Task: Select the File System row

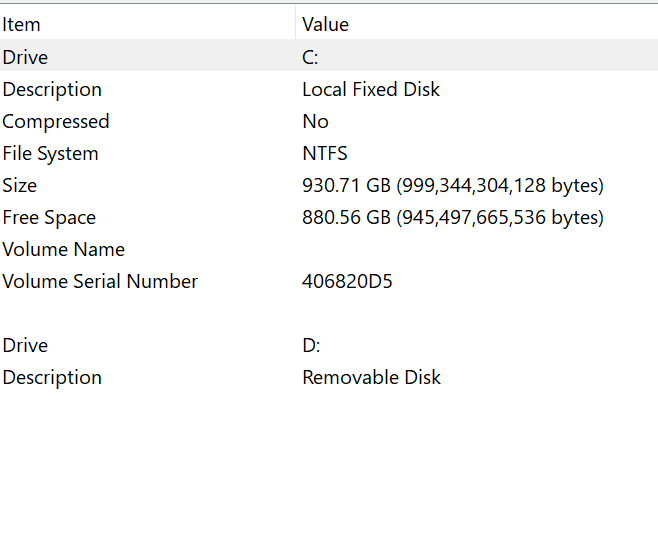Action: click(x=50, y=153)
